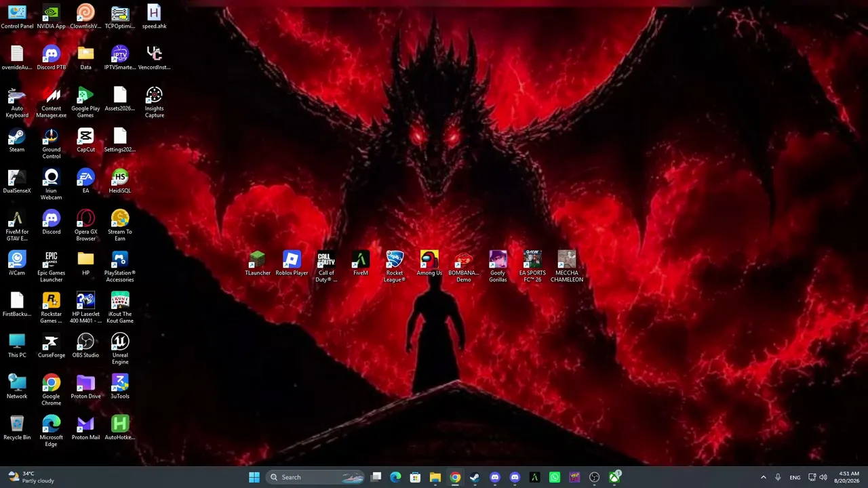Select the Insights Capture desktop icon
The width and height of the screenshot is (868, 488).
(x=154, y=102)
